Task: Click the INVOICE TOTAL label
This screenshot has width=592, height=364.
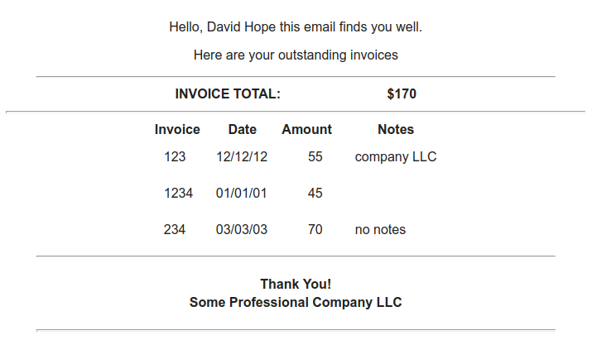Action: (228, 94)
